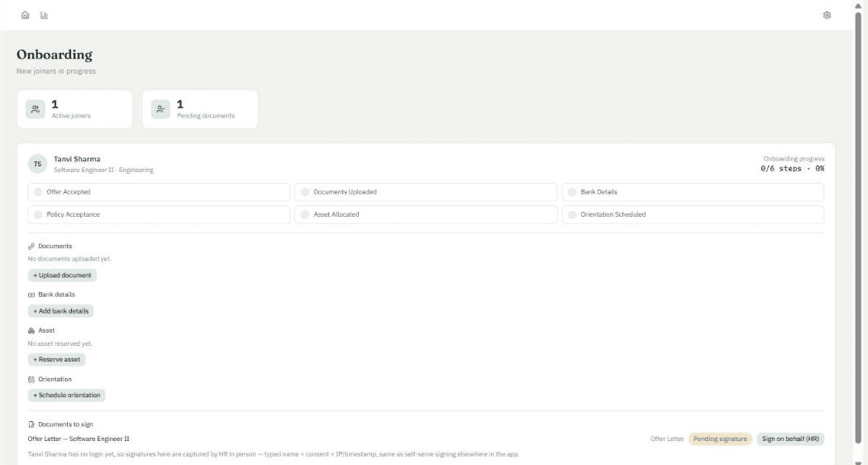Click 'New joiners in progress' subtitle
868x465 pixels.
click(56, 71)
